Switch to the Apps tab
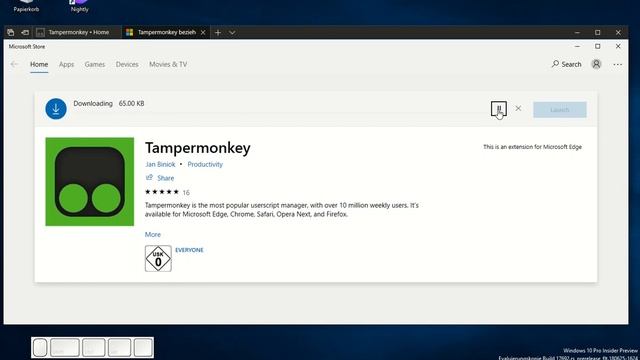640x360 pixels. coord(66,64)
